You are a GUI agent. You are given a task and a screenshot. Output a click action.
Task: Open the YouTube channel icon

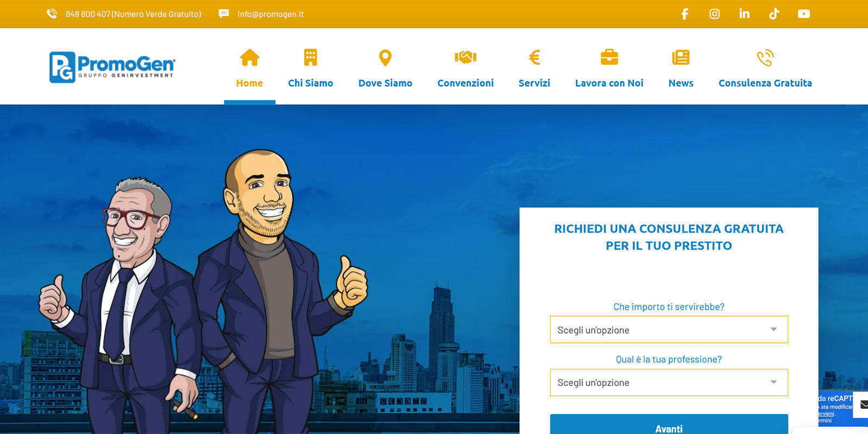[804, 14]
